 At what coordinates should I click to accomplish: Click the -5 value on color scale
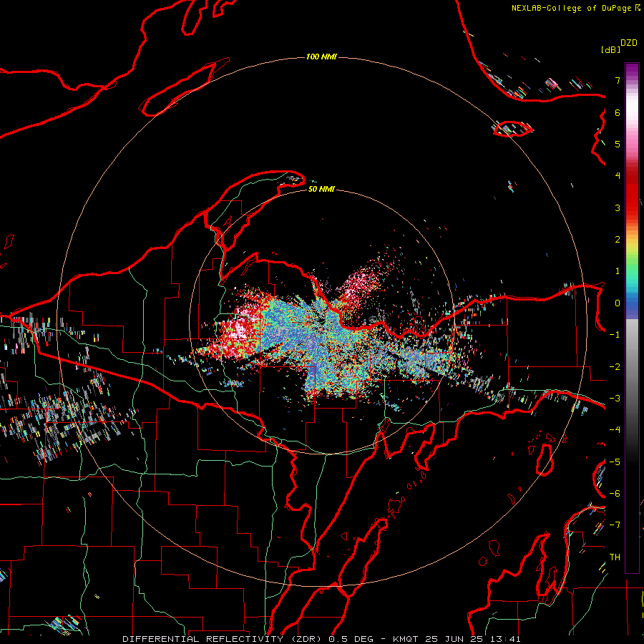click(x=615, y=462)
